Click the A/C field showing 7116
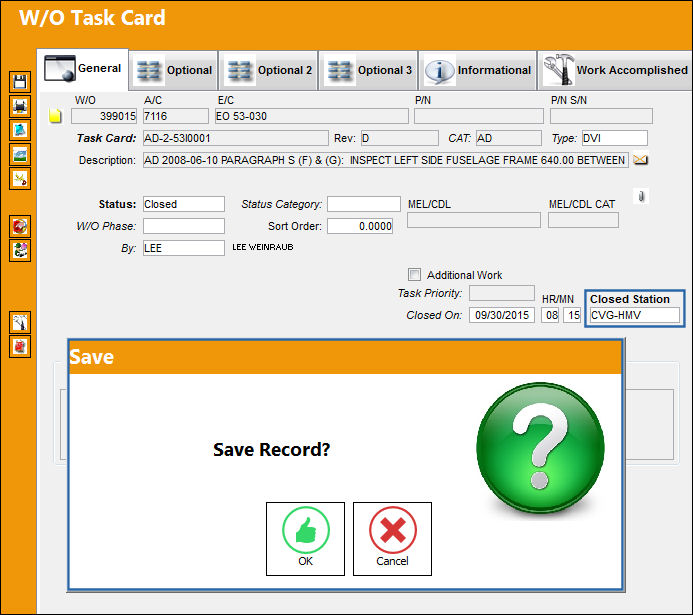This screenshot has width=693, height=615. click(176, 116)
